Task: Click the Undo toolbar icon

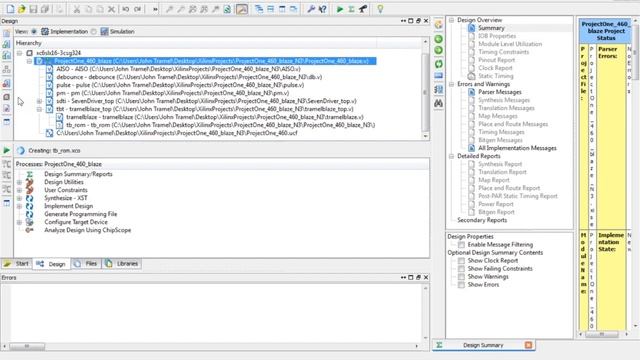Action: 126,9
